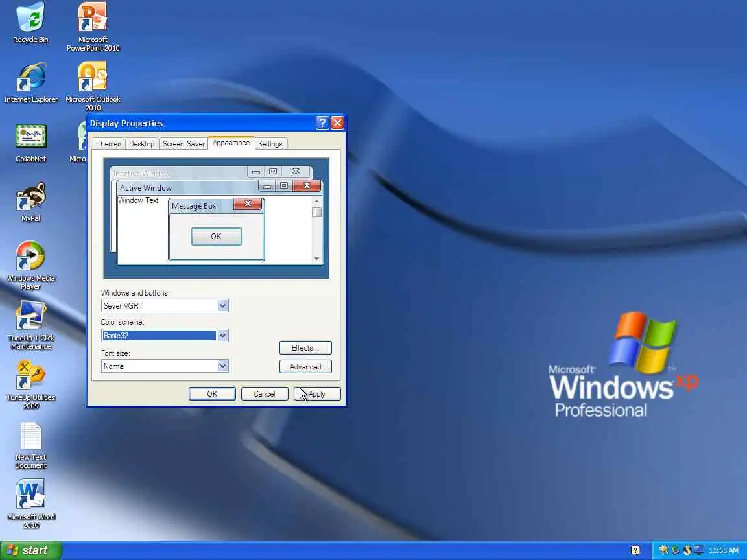Expand the Color scheme dropdown arrow

coord(222,336)
